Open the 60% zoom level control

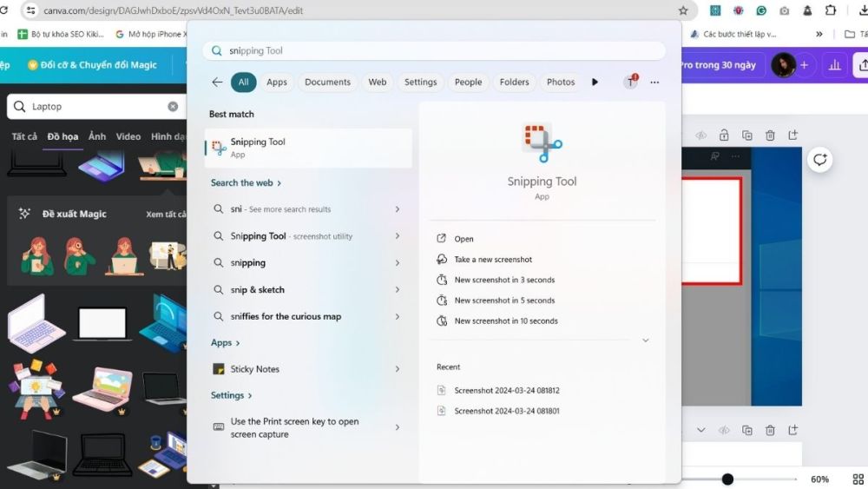820,479
